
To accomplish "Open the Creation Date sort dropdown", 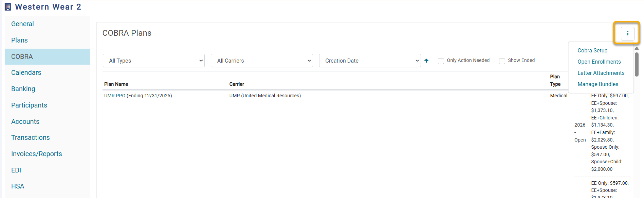I will click(x=370, y=61).
